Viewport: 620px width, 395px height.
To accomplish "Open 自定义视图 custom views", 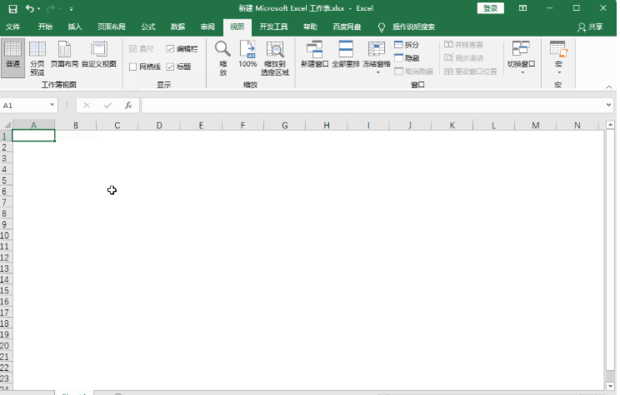I will coord(99,54).
